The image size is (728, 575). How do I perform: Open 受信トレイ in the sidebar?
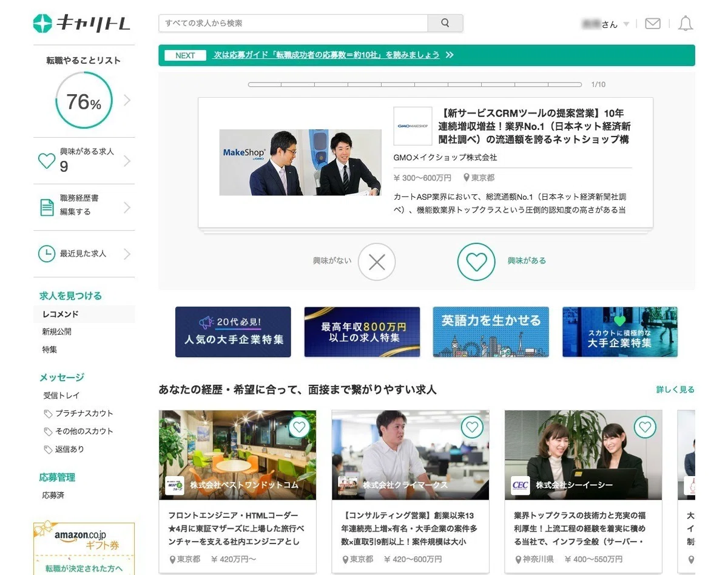pyautogui.click(x=61, y=395)
